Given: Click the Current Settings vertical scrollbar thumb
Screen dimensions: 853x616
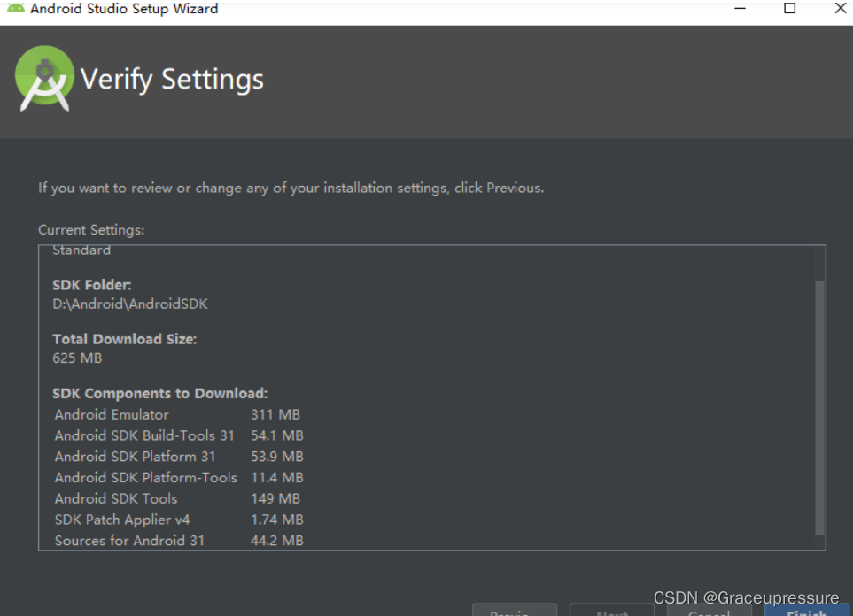Looking at the screenshot, I should click(819, 408).
